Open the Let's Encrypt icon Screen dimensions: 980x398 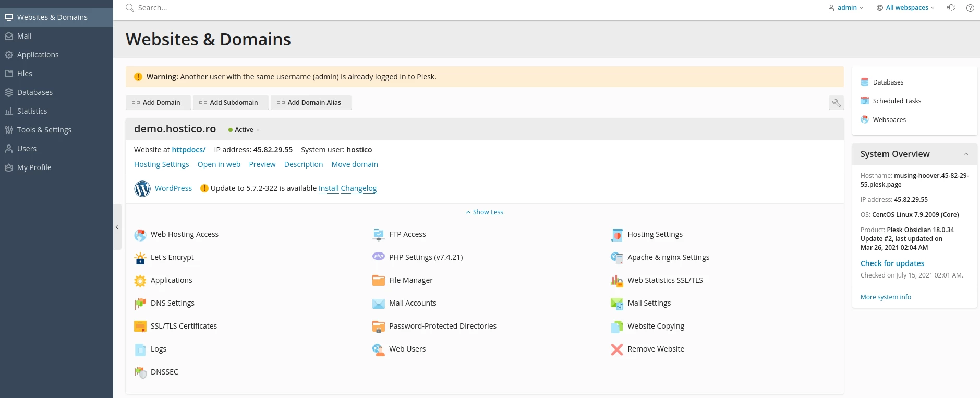point(140,258)
